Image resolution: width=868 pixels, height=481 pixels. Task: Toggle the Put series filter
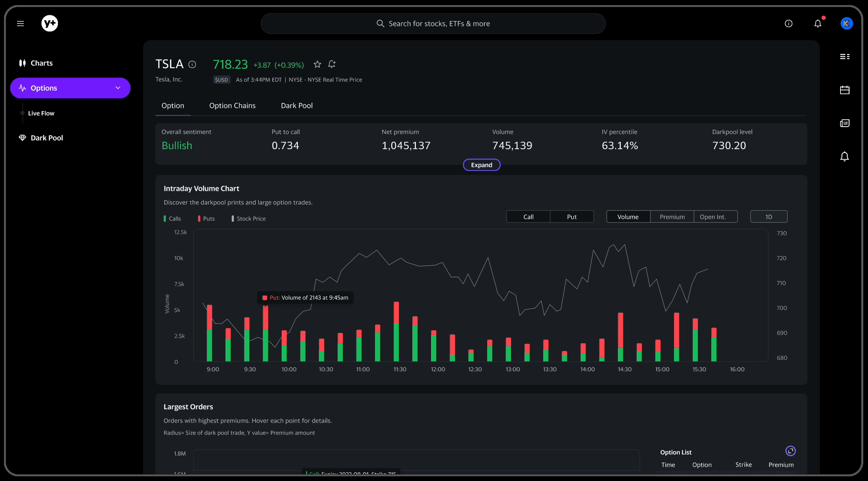572,217
